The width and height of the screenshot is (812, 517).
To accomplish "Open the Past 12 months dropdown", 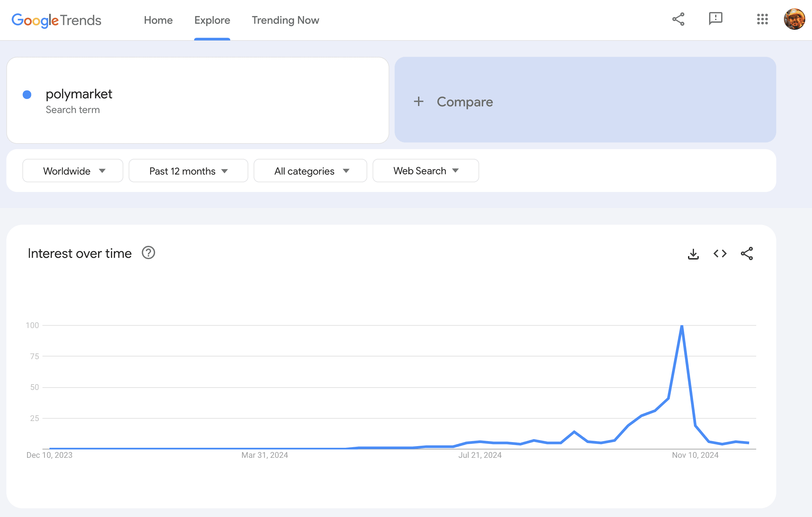I will [x=188, y=171].
